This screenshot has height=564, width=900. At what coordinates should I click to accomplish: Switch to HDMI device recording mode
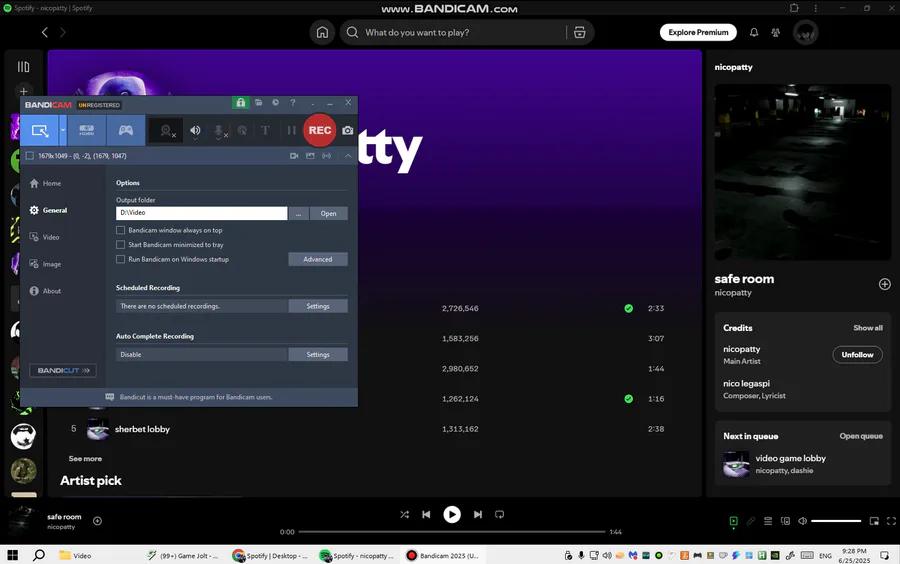click(x=87, y=130)
